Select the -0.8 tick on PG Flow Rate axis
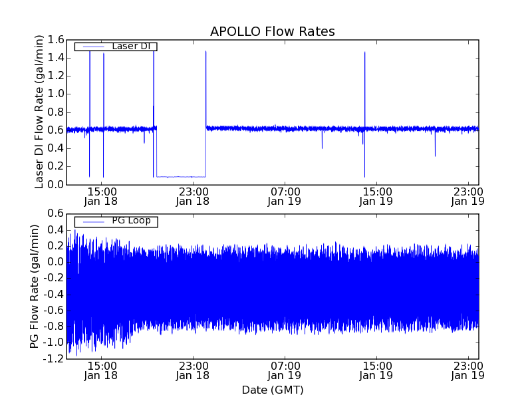 tap(53, 327)
